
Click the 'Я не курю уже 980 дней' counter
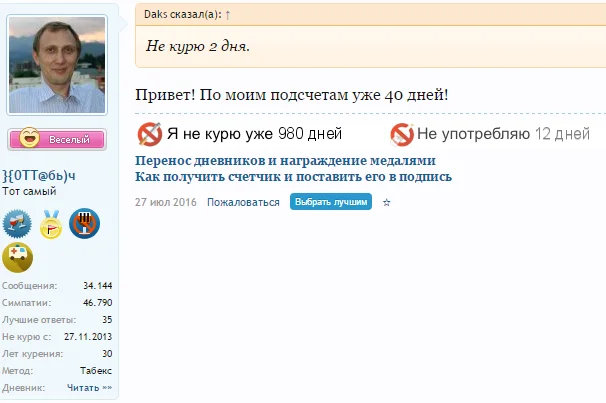pyautogui.click(x=254, y=134)
